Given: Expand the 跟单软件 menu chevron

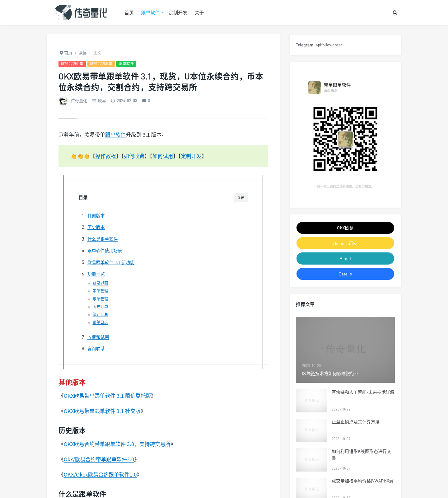Looking at the screenshot, I should (162, 12).
